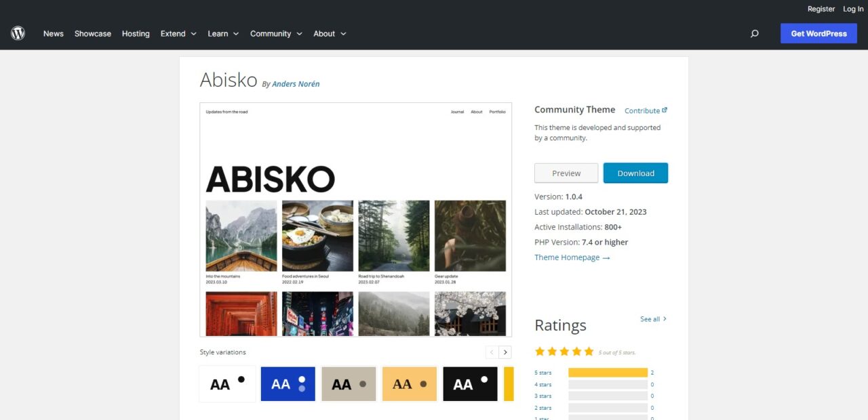Open the site search magnifier icon
The image size is (868, 420).
pyautogui.click(x=754, y=33)
